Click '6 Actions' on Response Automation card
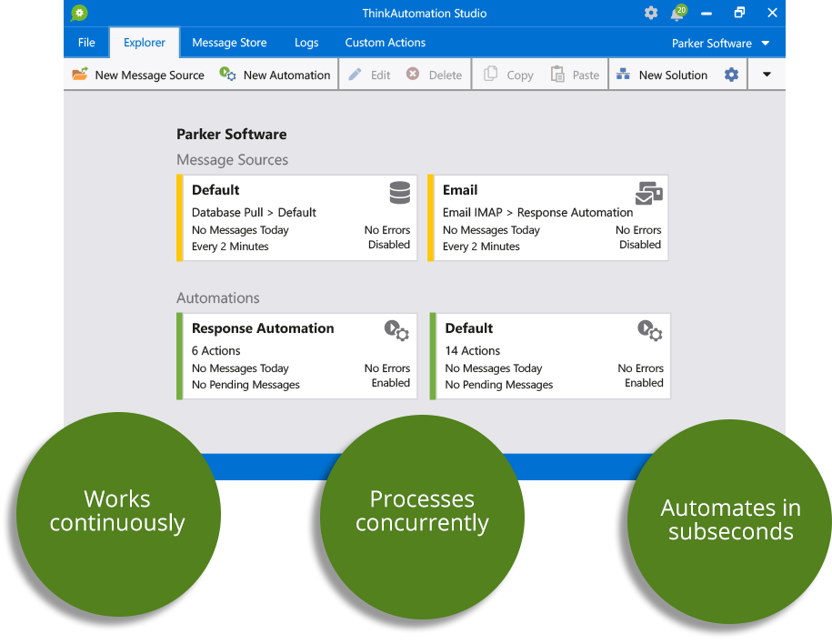Image resolution: width=832 pixels, height=644 pixels. tap(216, 351)
